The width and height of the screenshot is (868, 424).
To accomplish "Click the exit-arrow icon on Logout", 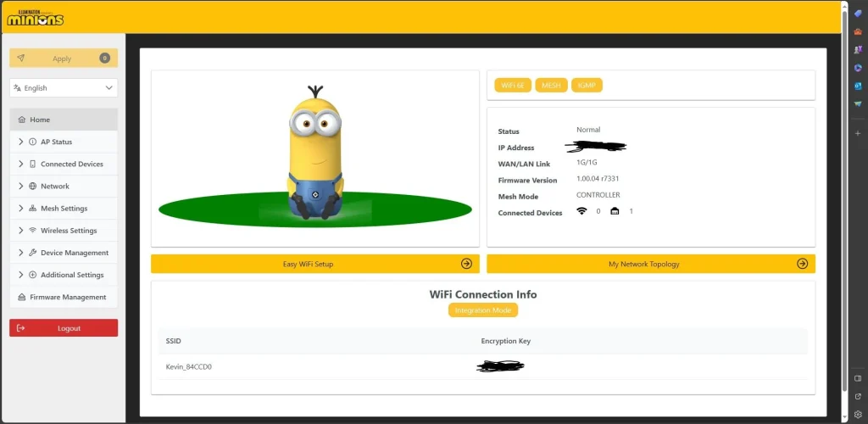I will 21,328.
